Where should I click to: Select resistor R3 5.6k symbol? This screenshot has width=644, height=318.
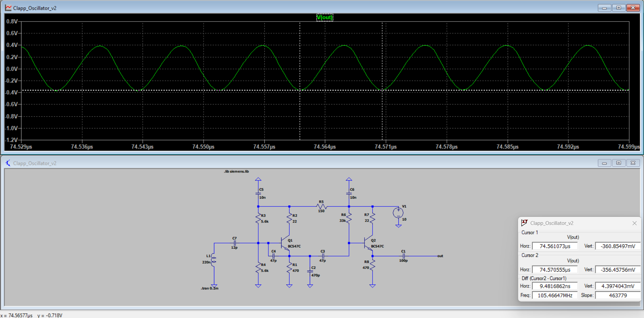[258, 218]
